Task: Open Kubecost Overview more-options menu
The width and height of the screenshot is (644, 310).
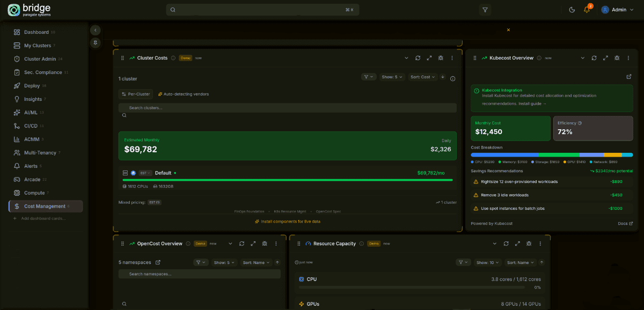Action: click(628, 58)
